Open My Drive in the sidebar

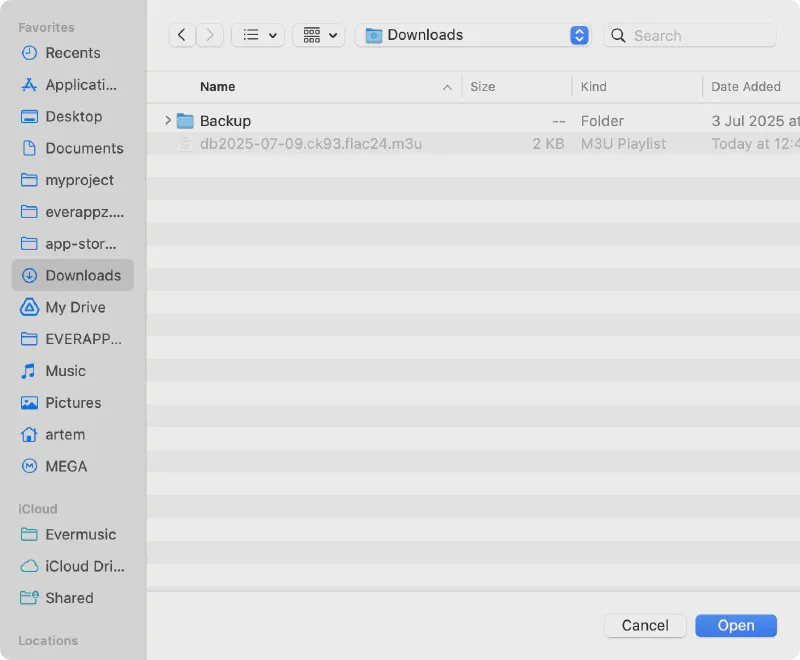[x=75, y=308]
